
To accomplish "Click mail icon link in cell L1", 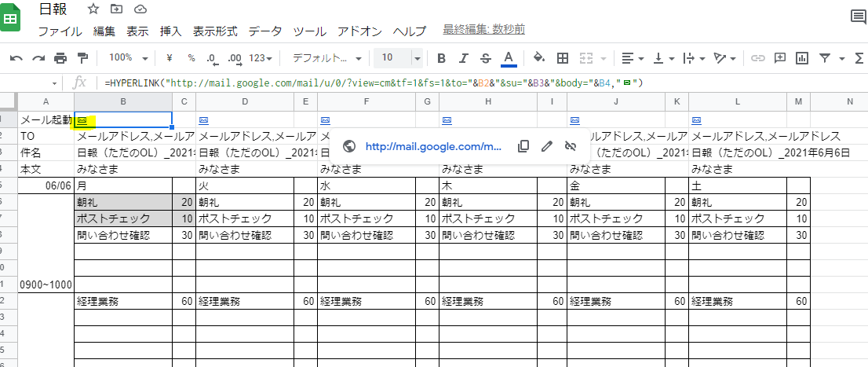I will coord(696,119).
